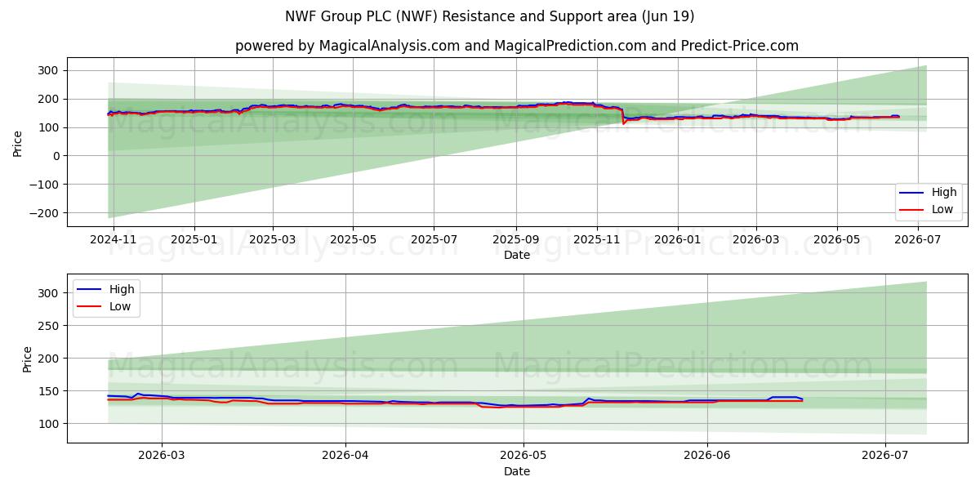
Task: Click the '−100' y-axis label in the top chart
Action: point(45,185)
